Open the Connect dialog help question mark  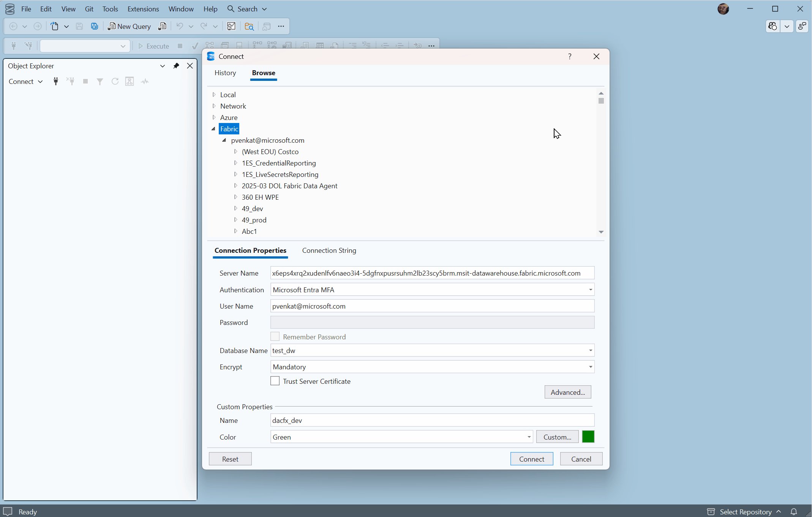click(570, 56)
